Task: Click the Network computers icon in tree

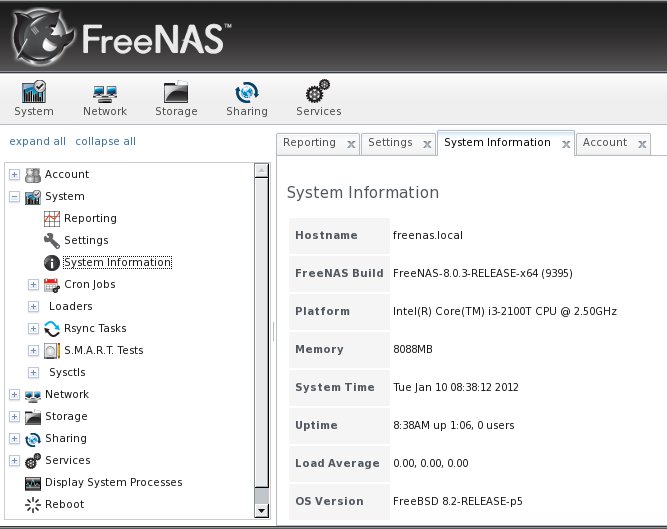Action: pos(33,395)
